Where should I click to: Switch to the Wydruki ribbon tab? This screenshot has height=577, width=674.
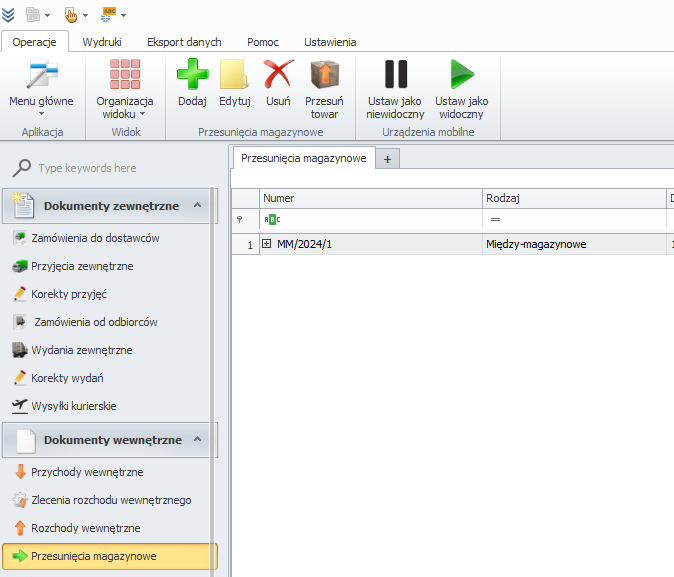point(102,42)
